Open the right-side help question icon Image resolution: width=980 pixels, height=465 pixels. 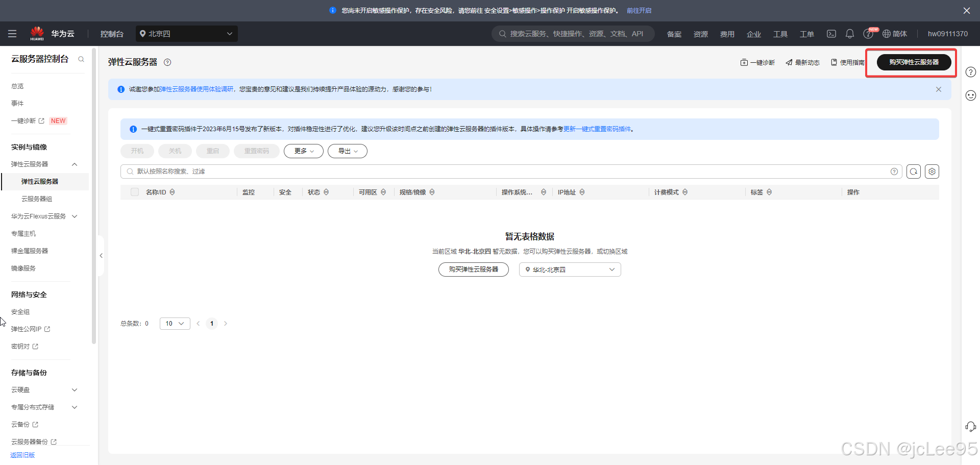pos(971,72)
